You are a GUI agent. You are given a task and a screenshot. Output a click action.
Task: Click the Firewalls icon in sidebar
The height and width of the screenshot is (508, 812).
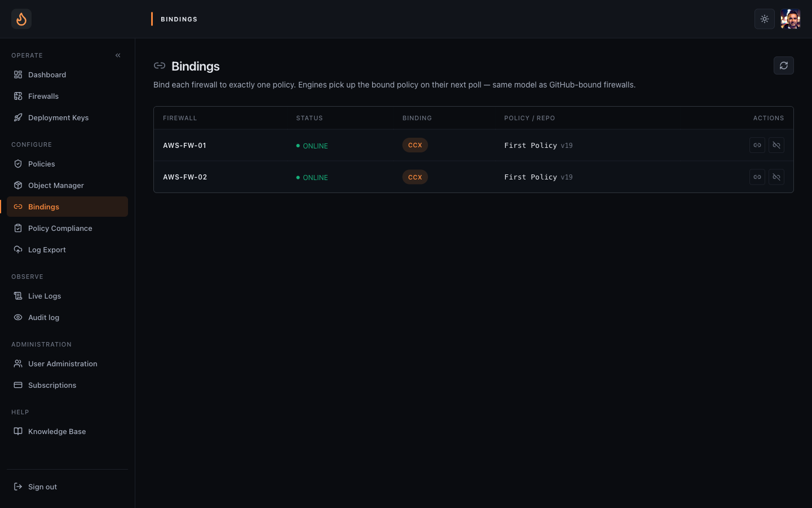point(18,96)
